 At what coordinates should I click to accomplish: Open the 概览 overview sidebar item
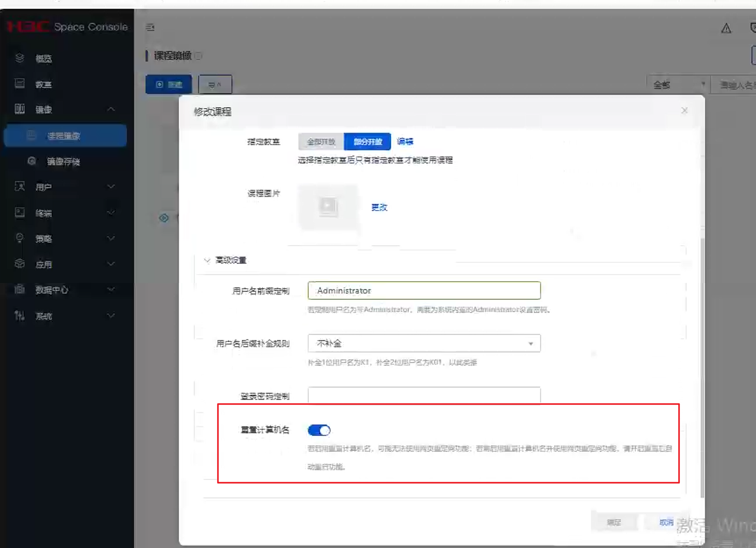coord(43,59)
